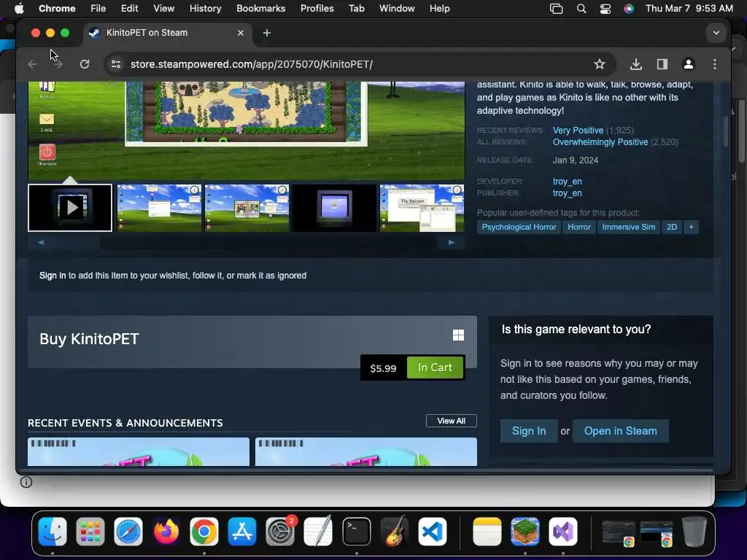747x560 pixels.
Task: Open the Bookmarks menu
Action: [x=261, y=8]
